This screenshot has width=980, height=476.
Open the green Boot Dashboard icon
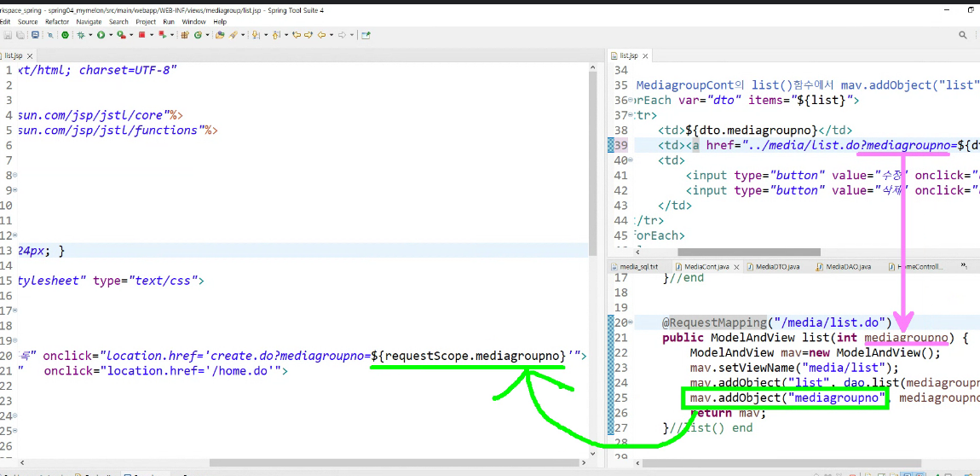tap(65, 35)
